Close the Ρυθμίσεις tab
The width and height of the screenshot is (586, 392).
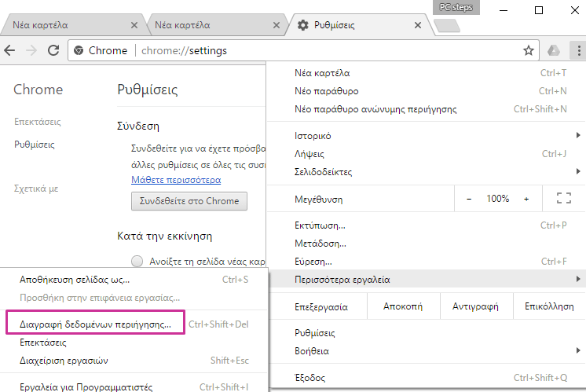tap(418, 25)
